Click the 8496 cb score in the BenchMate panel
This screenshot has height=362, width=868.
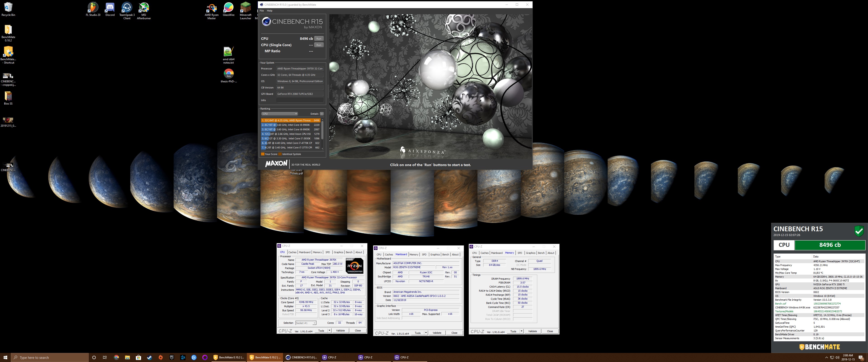[x=830, y=245]
